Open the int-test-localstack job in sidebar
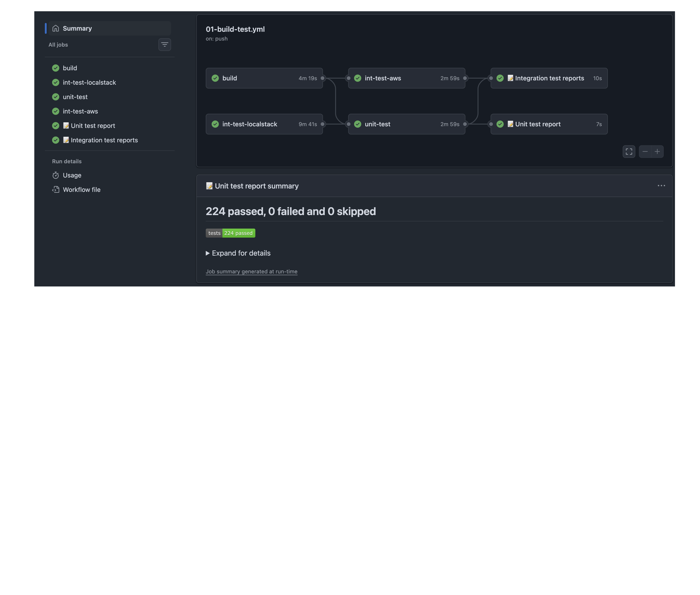The image size is (700, 595). [x=89, y=82]
